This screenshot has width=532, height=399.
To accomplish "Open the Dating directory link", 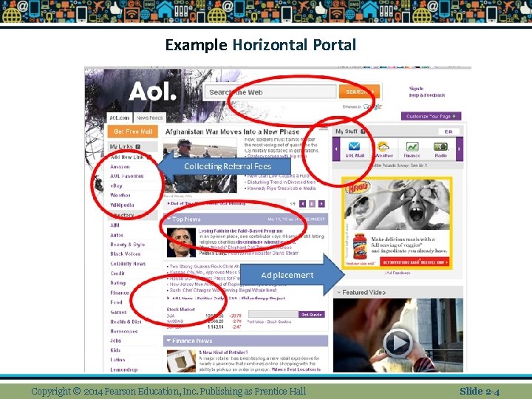I will pyautogui.click(x=117, y=282).
